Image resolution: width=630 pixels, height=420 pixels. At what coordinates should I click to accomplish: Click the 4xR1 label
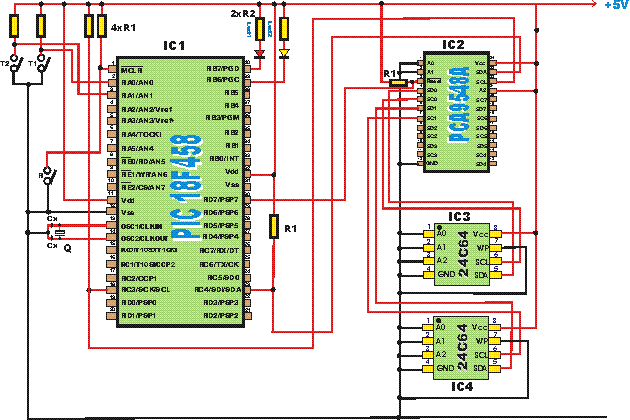(x=123, y=28)
